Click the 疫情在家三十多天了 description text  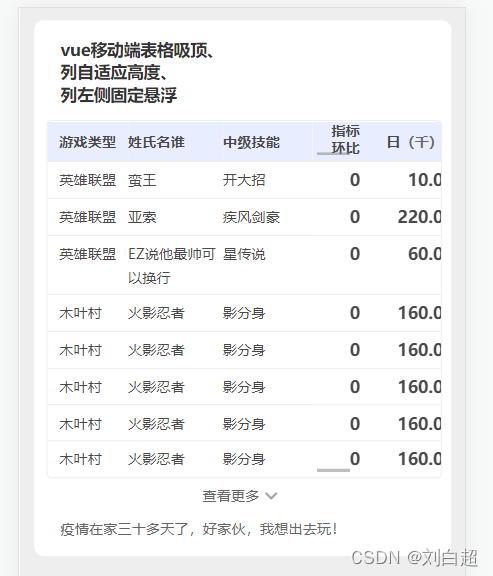tap(199, 529)
